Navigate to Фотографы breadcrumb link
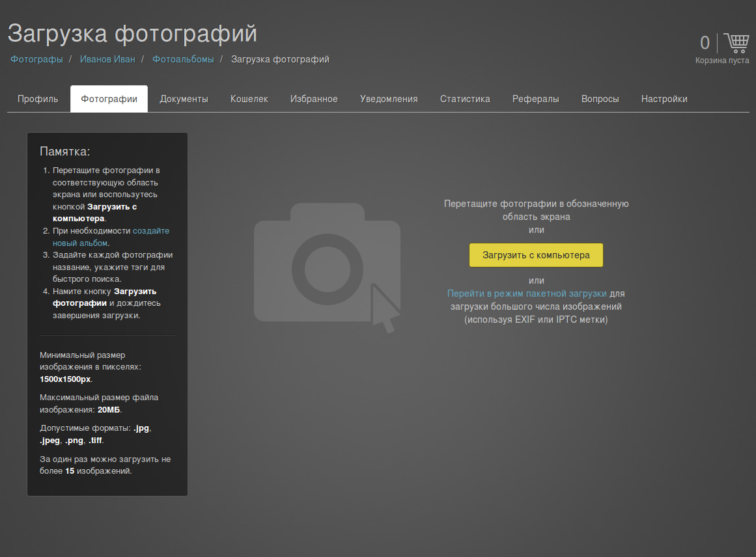The height and width of the screenshot is (557, 756). click(36, 59)
